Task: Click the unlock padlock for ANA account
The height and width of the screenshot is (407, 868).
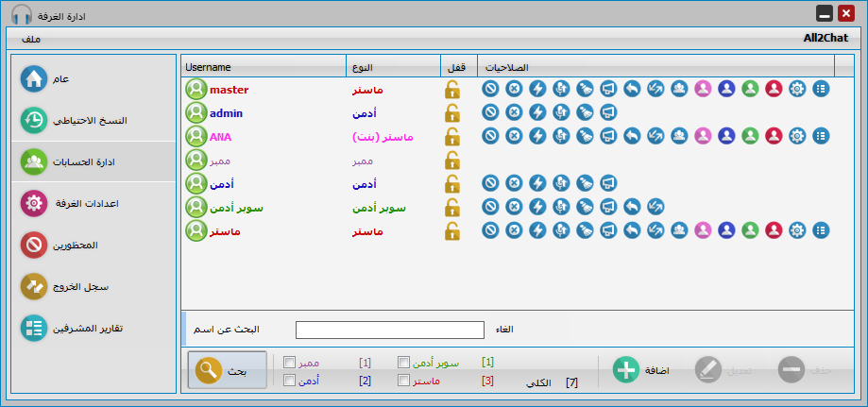Action: [451, 136]
